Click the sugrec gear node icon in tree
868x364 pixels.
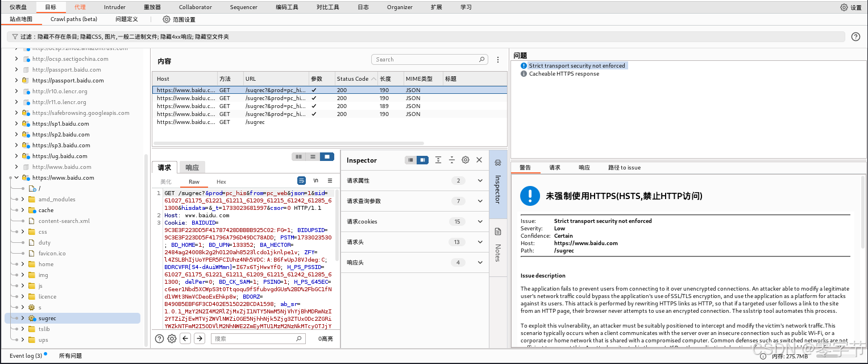[32, 318]
